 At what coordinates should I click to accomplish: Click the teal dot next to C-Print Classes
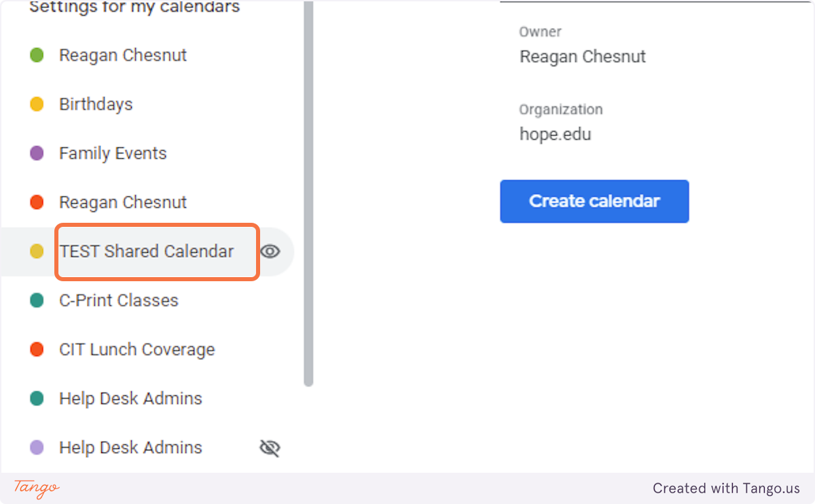coord(37,300)
